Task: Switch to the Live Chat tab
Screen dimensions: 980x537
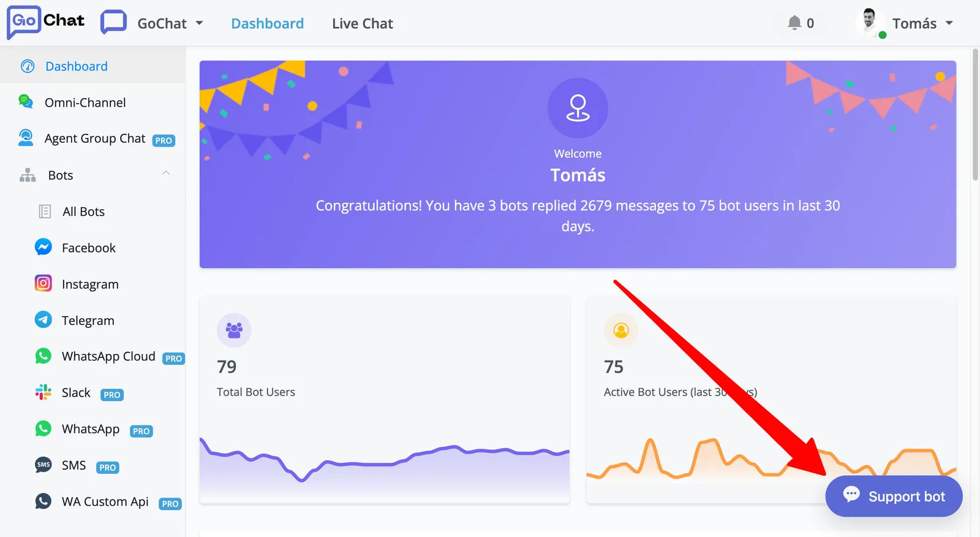Action: click(x=363, y=23)
